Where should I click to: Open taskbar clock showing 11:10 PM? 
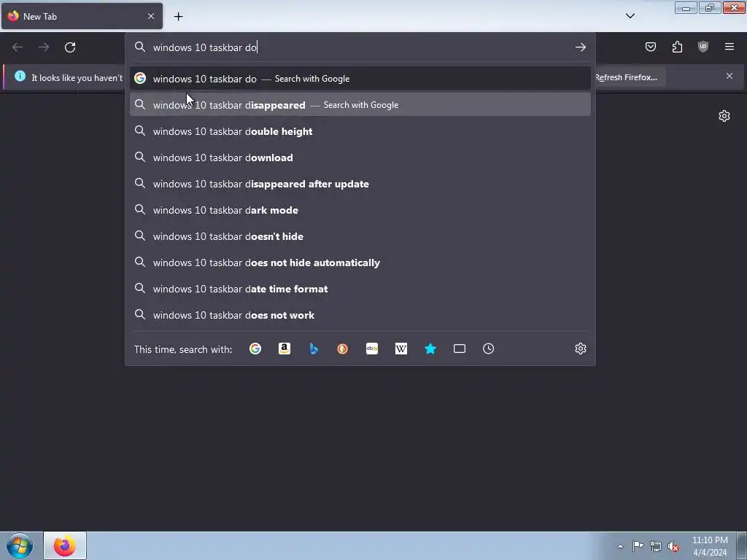[710, 546]
